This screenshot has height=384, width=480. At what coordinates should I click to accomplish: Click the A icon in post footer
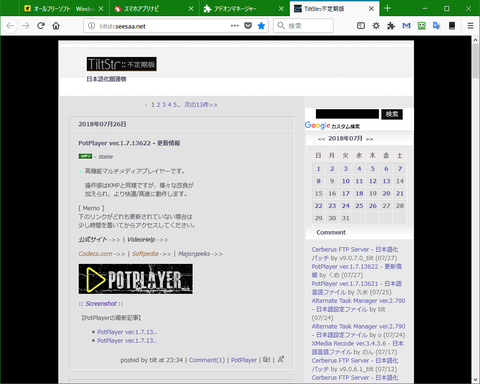(x=281, y=359)
